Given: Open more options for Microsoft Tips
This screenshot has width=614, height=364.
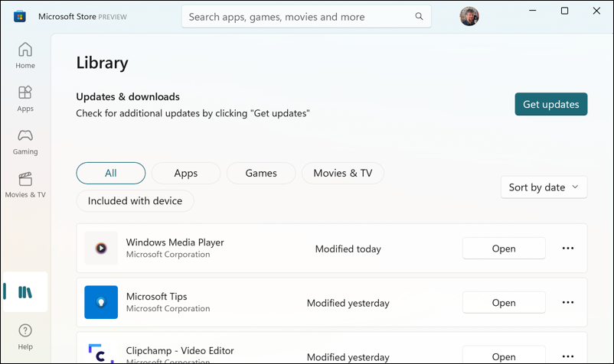Looking at the screenshot, I should click(568, 303).
